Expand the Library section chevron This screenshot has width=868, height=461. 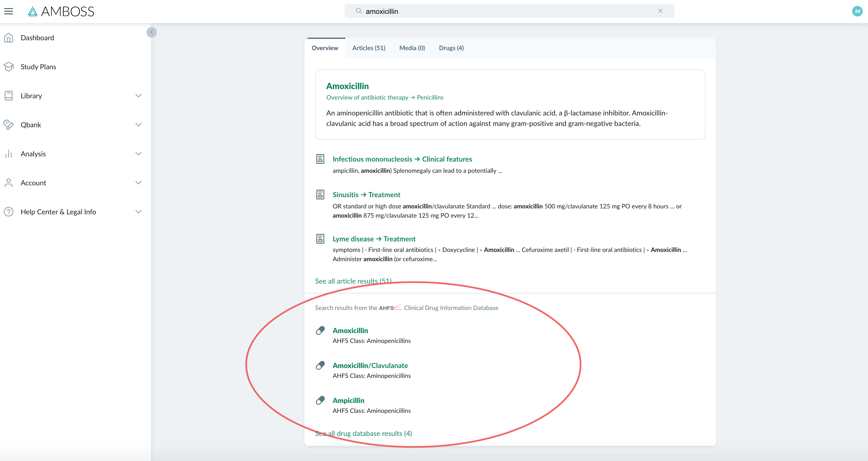tap(138, 96)
